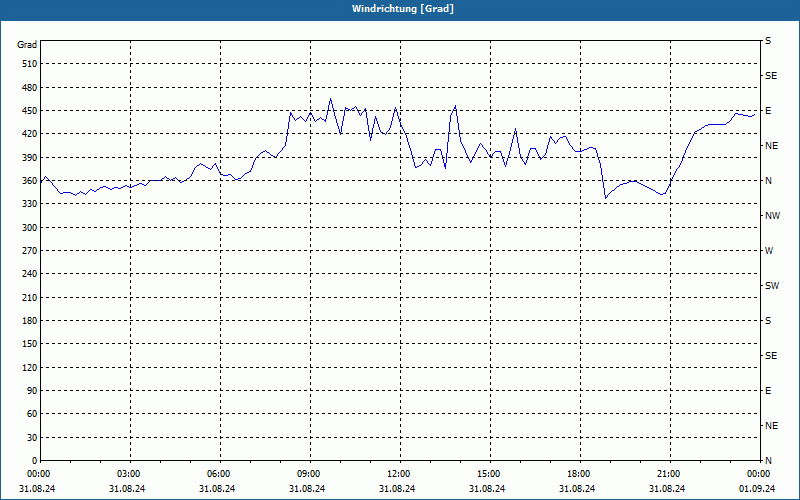
Task: Click the 300 y-axis label
Action: click(30, 228)
